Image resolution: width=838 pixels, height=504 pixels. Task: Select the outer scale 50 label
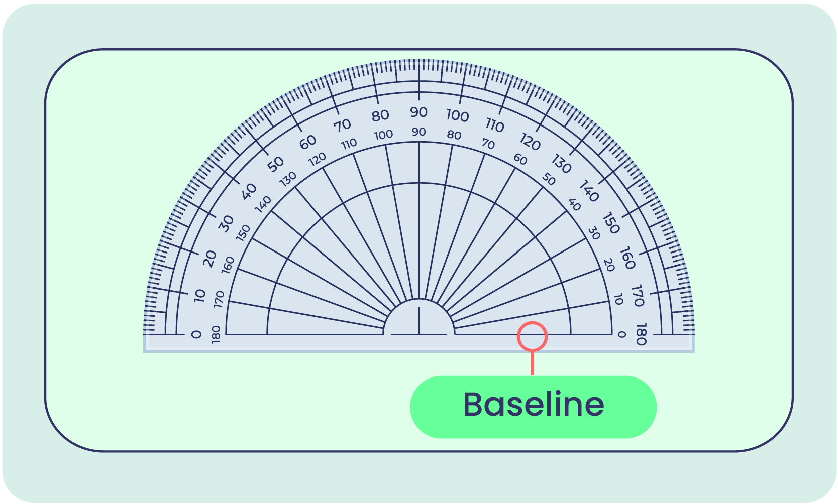tap(276, 164)
